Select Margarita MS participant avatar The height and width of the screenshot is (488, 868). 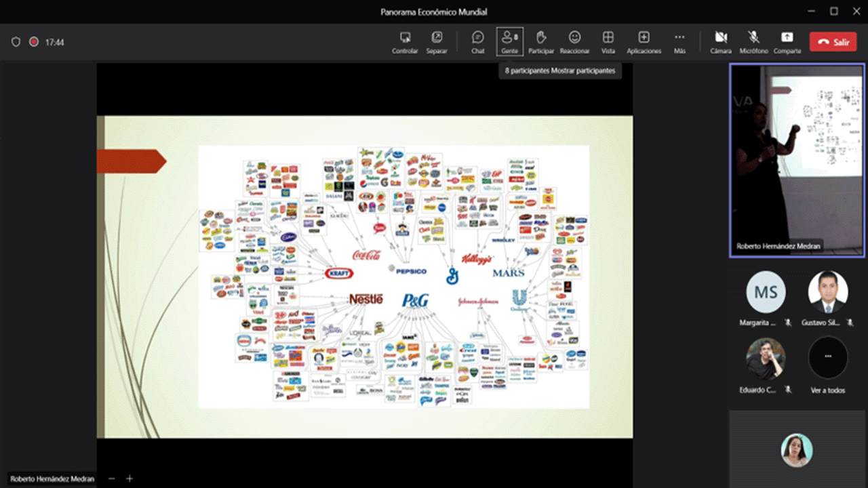pyautogui.click(x=766, y=291)
